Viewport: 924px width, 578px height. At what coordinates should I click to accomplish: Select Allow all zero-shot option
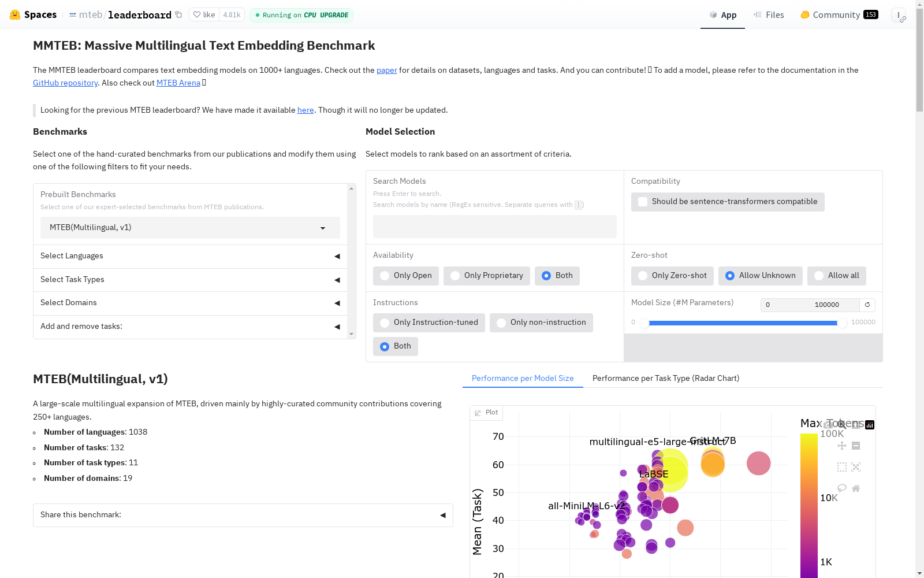point(837,276)
